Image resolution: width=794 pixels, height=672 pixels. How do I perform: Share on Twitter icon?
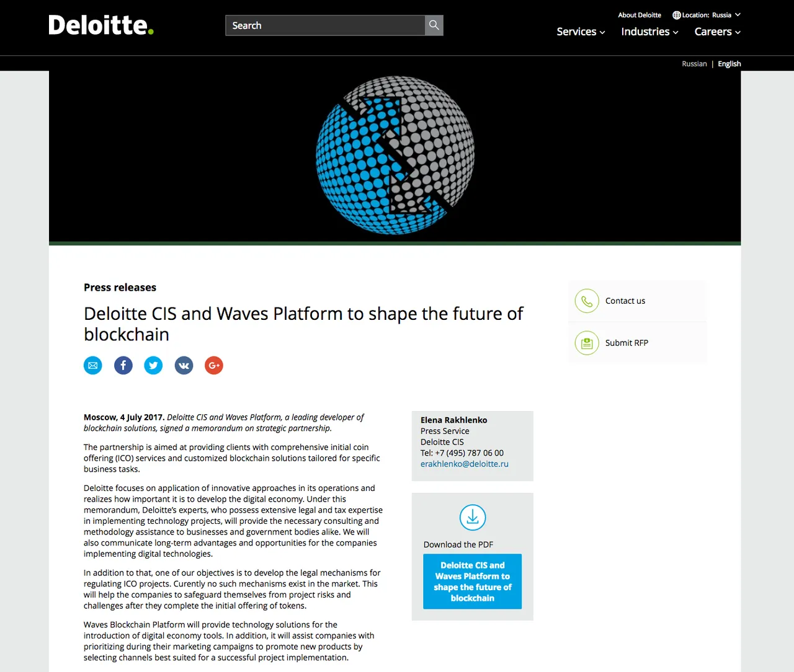[153, 366]
